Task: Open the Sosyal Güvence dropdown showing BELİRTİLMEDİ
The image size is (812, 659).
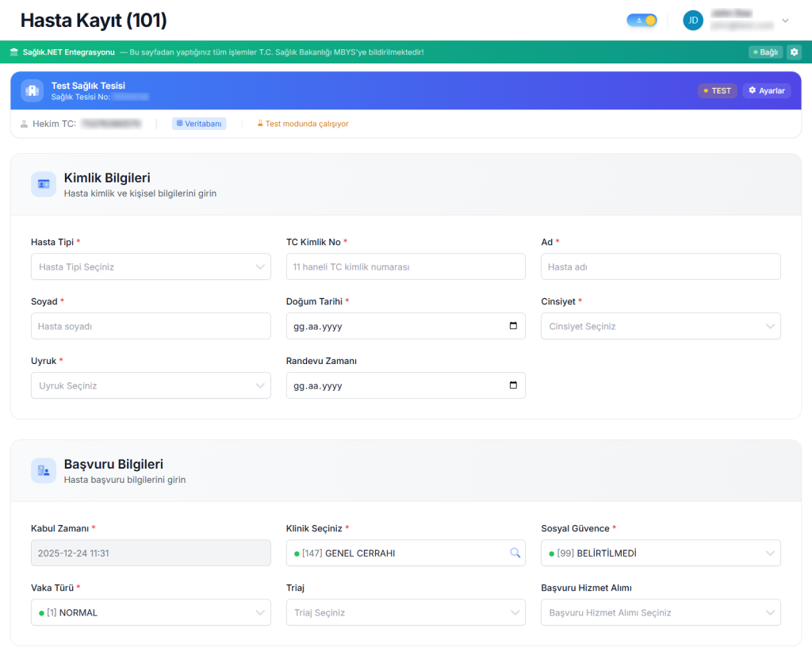Action: point(660,553)
